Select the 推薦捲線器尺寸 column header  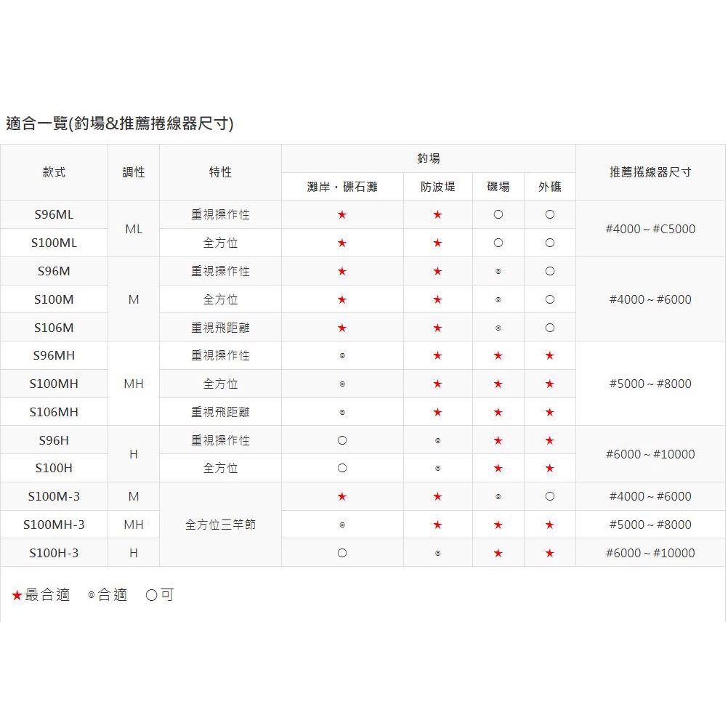pyautogui.click(x=650, y=172)
